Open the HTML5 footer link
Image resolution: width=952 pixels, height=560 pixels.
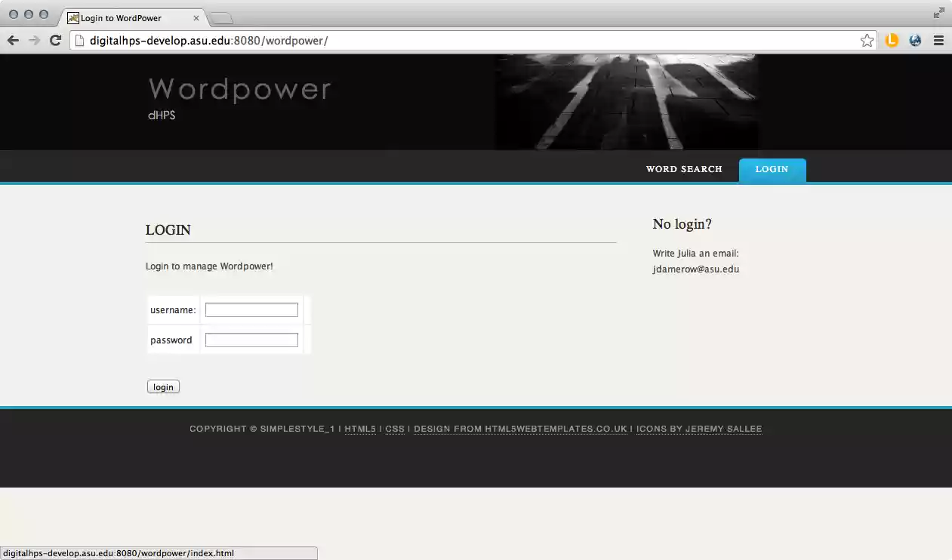point(360,429)
